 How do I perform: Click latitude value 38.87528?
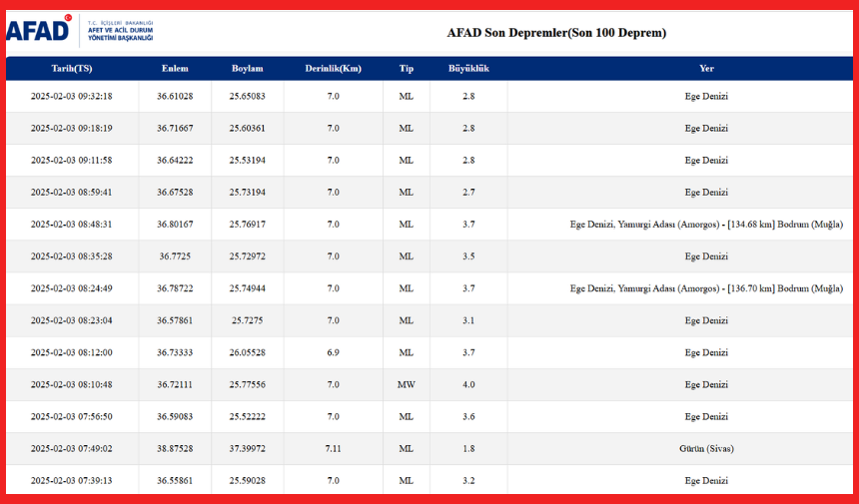click(175, 449)
